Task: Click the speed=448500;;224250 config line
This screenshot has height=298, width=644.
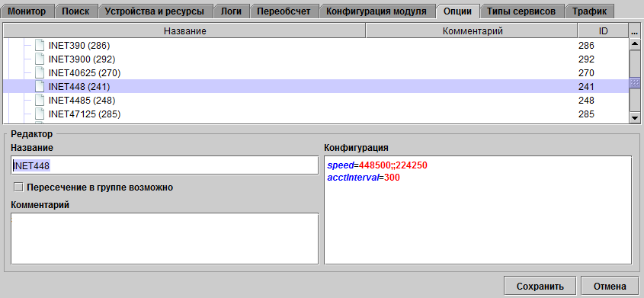Action: pyautogui.click(x=377, y=165)
